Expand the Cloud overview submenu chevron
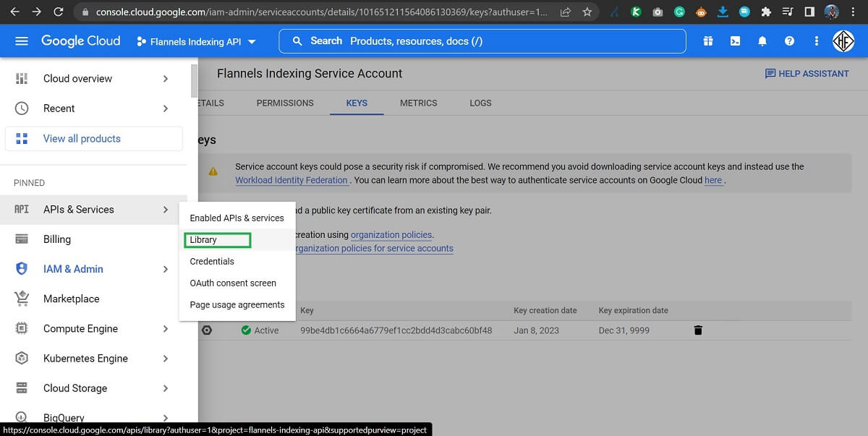Image resolution: width=868 pixels, height=436 pixels. pos(166,79)
